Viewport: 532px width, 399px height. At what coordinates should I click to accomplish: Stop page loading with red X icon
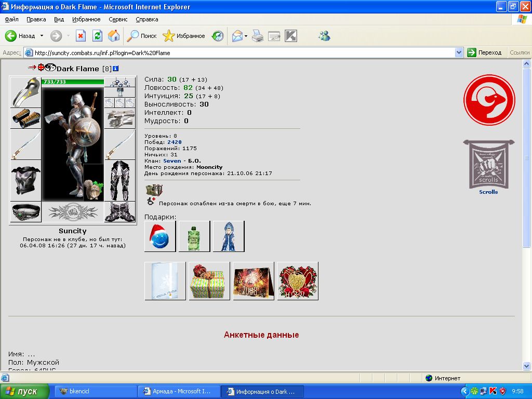pos(81,36)
